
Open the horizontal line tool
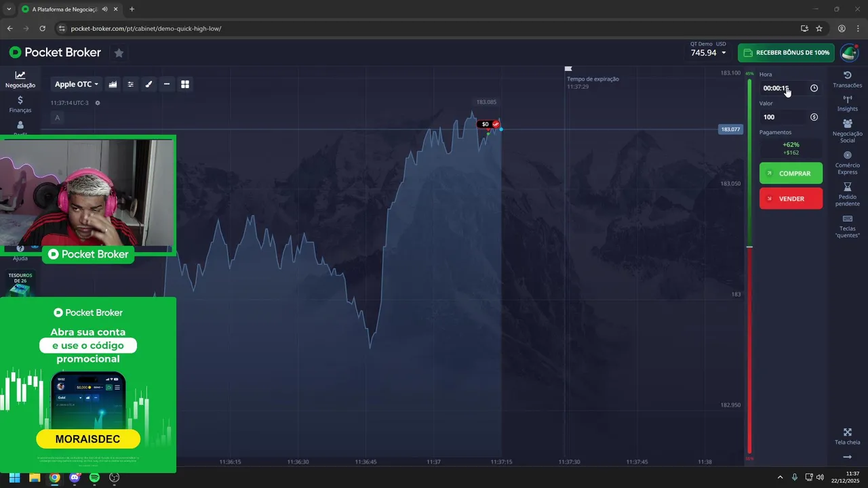coord(167,84)
